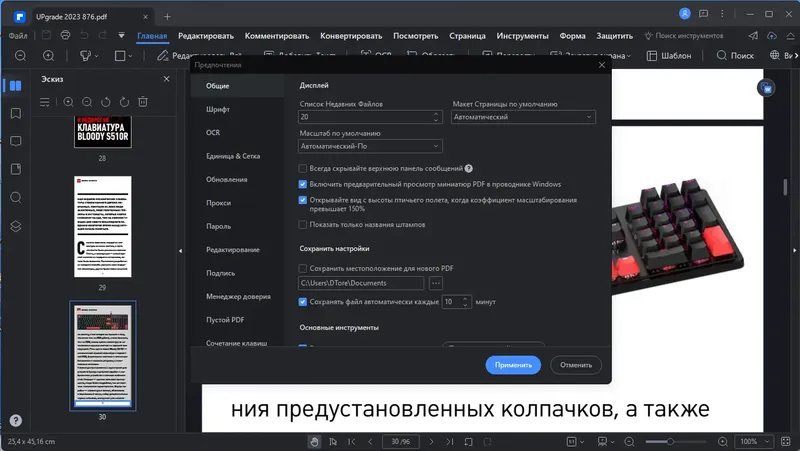Expand the quick access toolbar arrow
Screen dimensions: 800x451
point(121,35)
